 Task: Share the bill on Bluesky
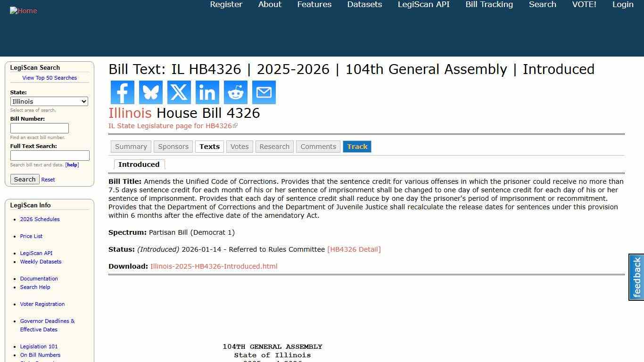coord(150,92)
